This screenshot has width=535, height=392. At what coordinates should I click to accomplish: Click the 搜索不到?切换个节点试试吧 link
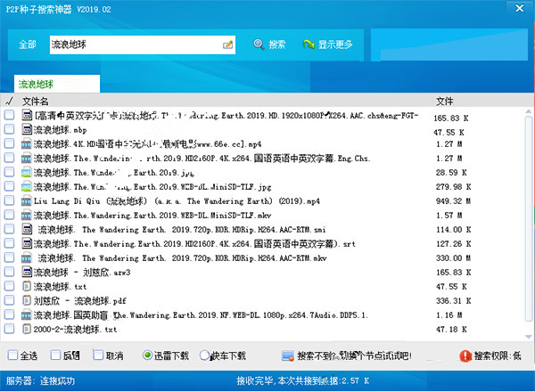point(354,355)
